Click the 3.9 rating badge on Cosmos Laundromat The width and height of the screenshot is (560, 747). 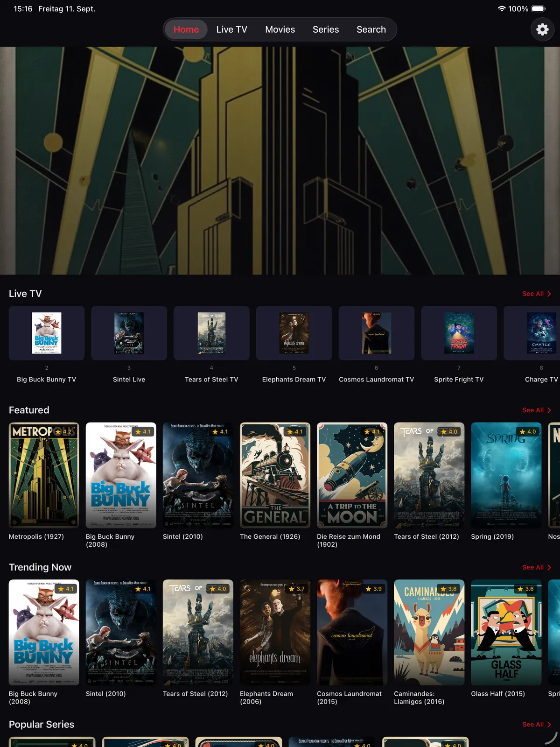pos(374,589)
